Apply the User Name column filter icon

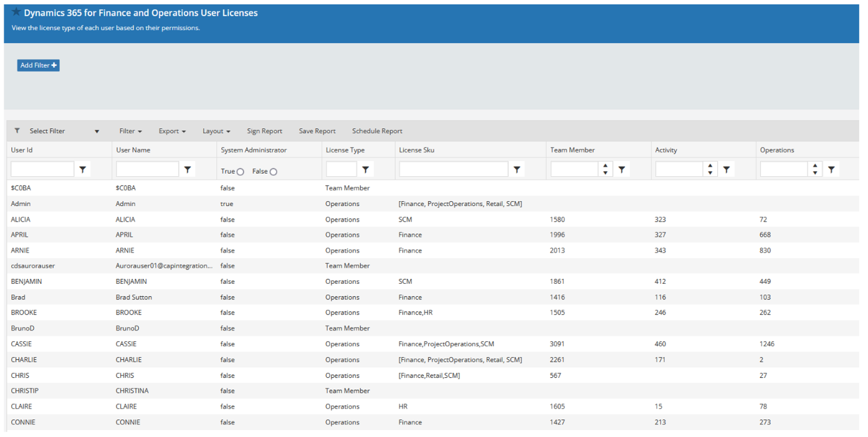(188, 169)
